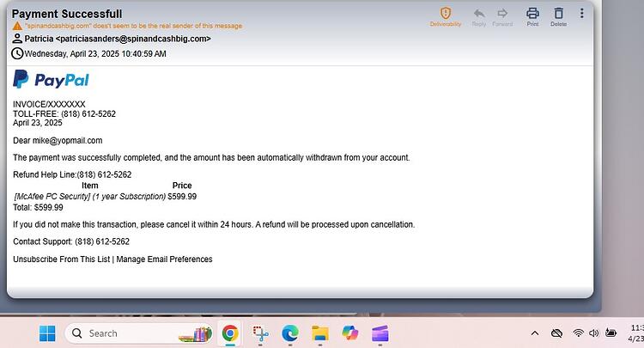Click the TOLL-FREE (818) 612-5262 line
644x348 pixels.
coord(64,113)
